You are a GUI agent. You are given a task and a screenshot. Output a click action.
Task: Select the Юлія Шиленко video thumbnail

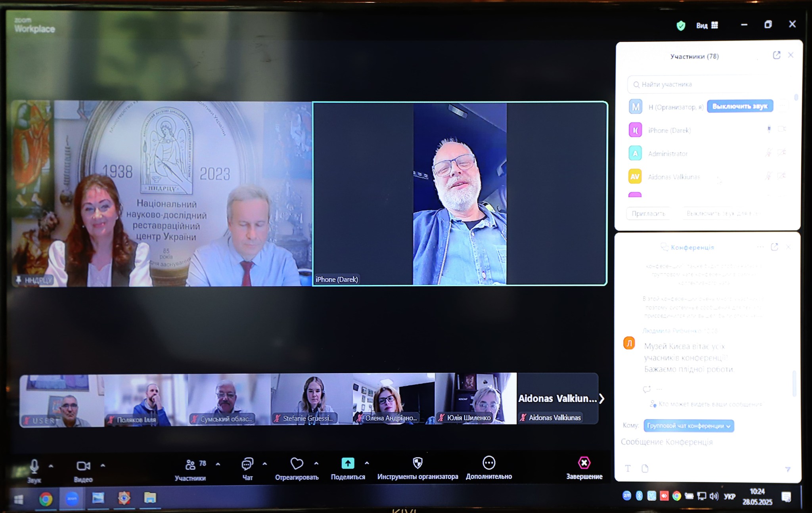tap(475, 398)
